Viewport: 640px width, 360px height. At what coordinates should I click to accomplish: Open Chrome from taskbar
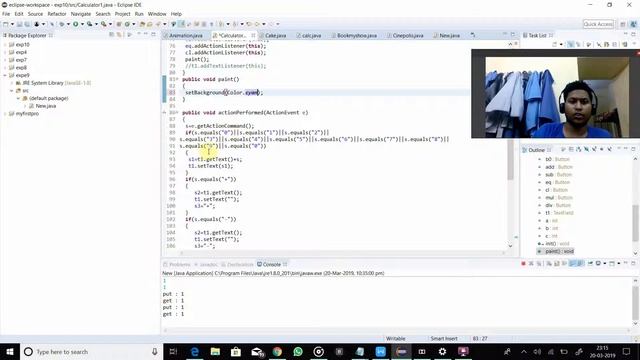(277, 351)
